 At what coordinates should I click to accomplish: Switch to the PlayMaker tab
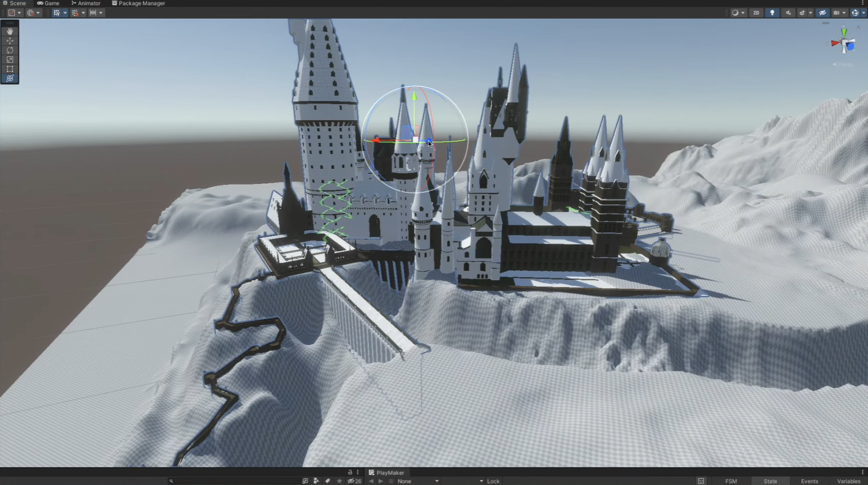tap(386, 473)
